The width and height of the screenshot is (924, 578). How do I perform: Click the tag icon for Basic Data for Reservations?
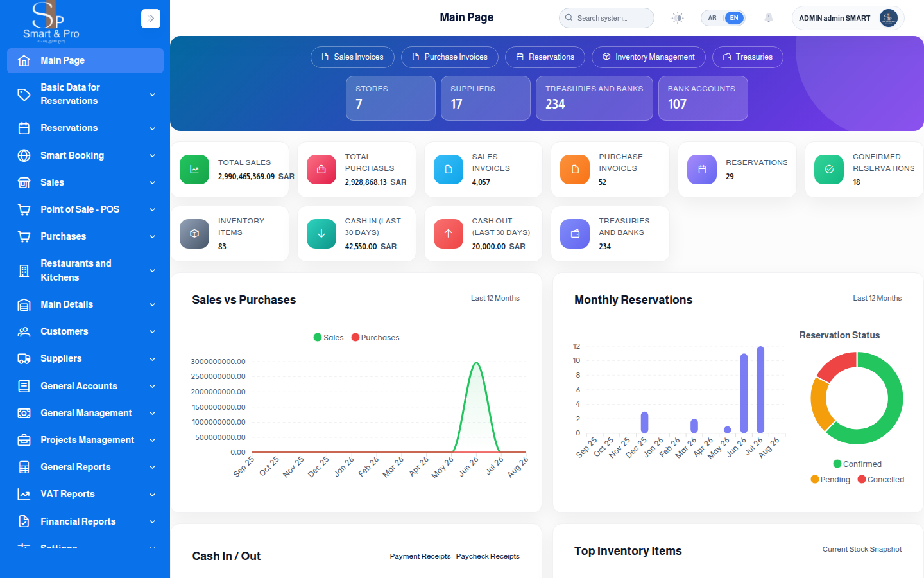(x=24, y=94)
